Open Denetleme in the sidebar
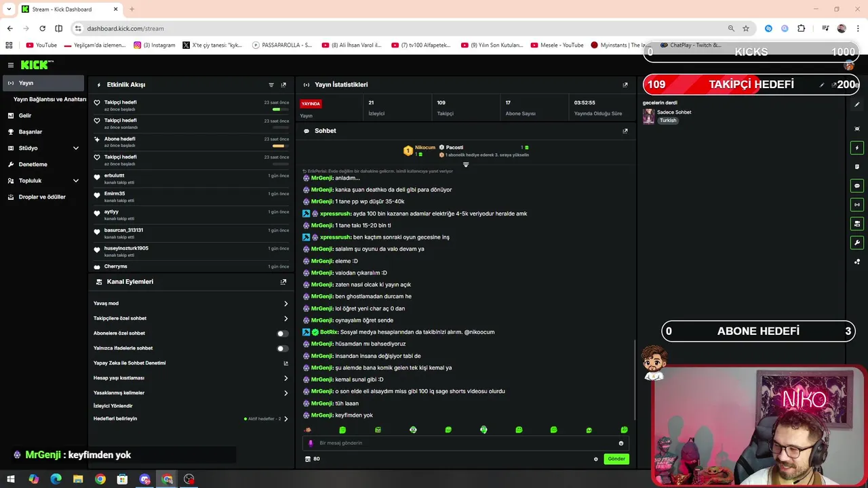 click(33, 165)
